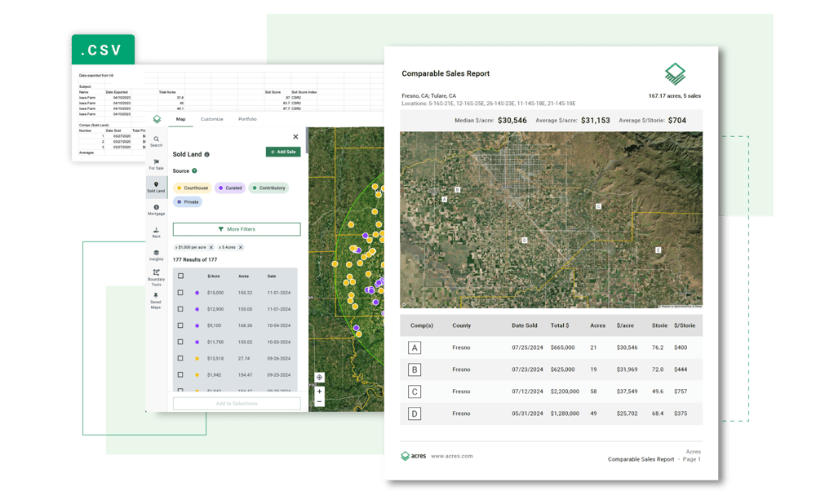Screen dimensions: 816x504
Task: Open the For Sale sidebar panel
Action: click(156, 165)
